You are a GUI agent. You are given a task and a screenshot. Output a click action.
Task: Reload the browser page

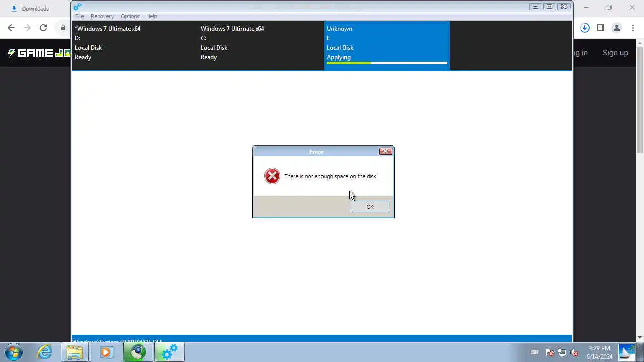[x=43, y=28]
